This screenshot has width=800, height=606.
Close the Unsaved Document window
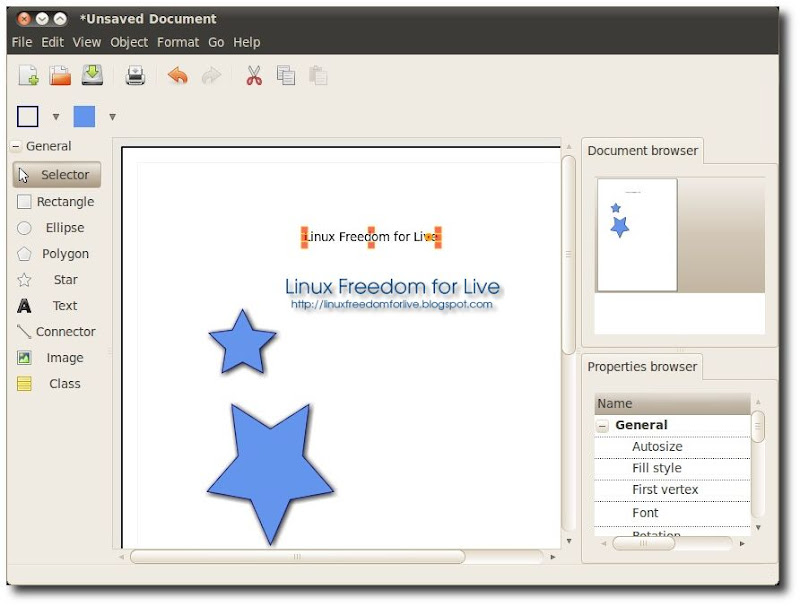pos(24,19)
